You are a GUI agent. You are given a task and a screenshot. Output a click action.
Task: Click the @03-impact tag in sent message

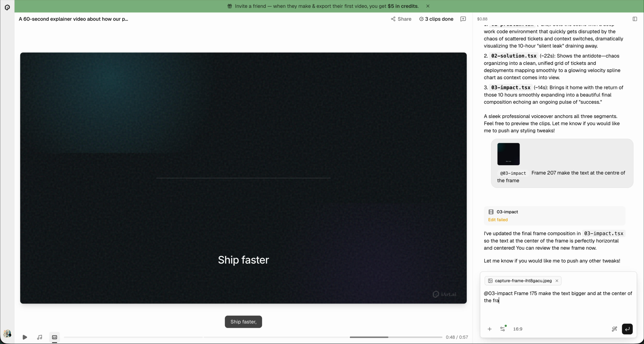pos(513,173)
